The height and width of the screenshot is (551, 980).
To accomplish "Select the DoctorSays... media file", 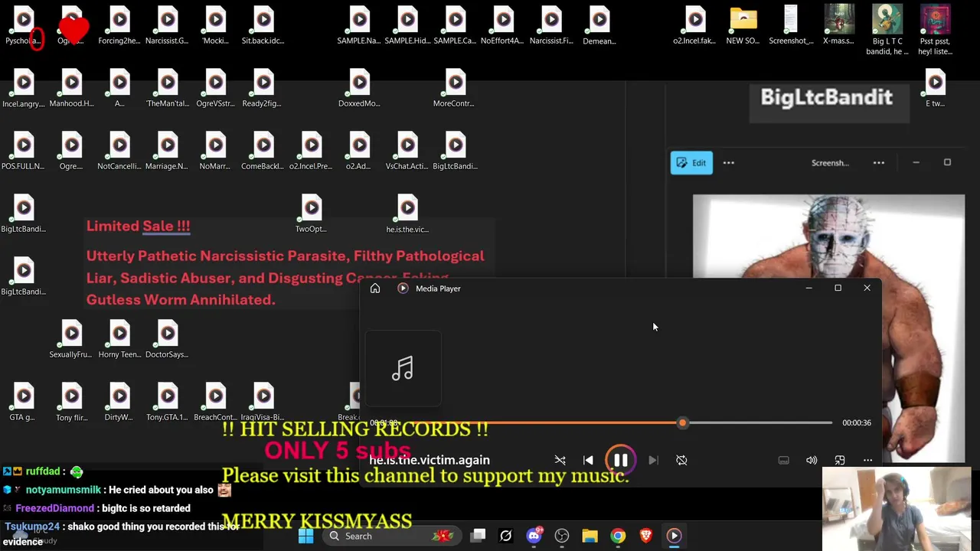I will pos(167,340).
